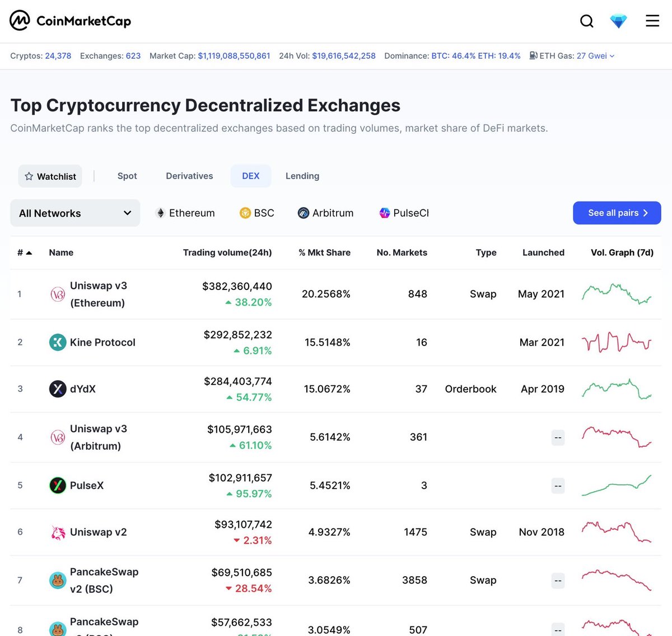Image resolution: width=672 pixels, height=636 pixels.
Task: Click the PulseX logo icon
Action: point(58,485)
